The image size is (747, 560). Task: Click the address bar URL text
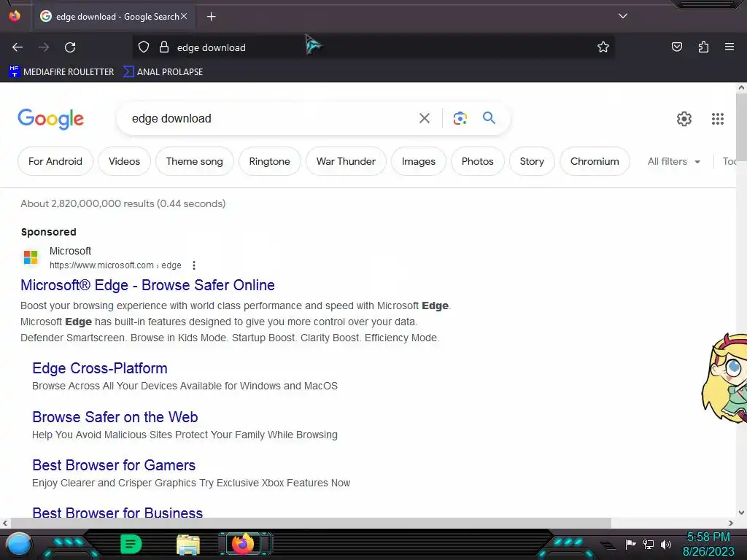211,47
